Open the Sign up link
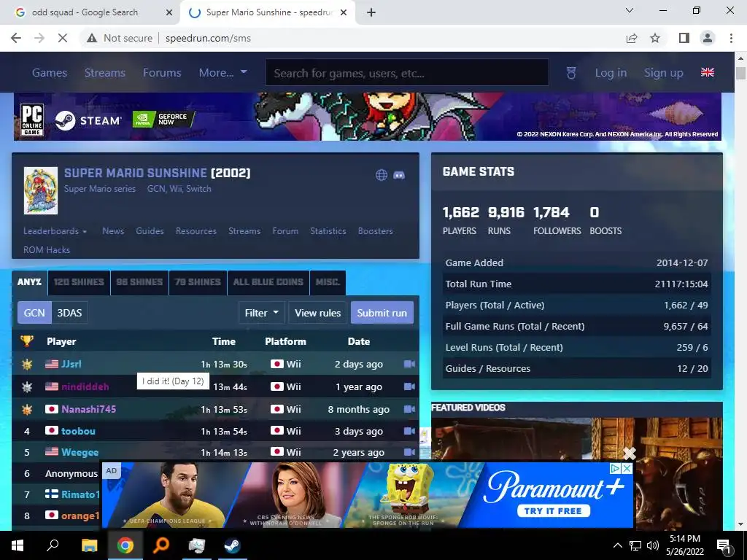The width and height of the screenshot is (747, 560). click(x=664, y=73)
